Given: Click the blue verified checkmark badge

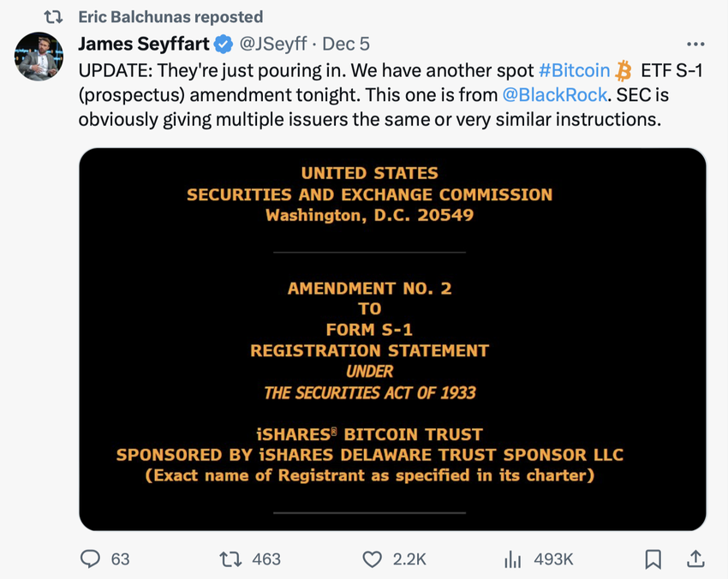Looking at the screenshot, I should point(224,44).
